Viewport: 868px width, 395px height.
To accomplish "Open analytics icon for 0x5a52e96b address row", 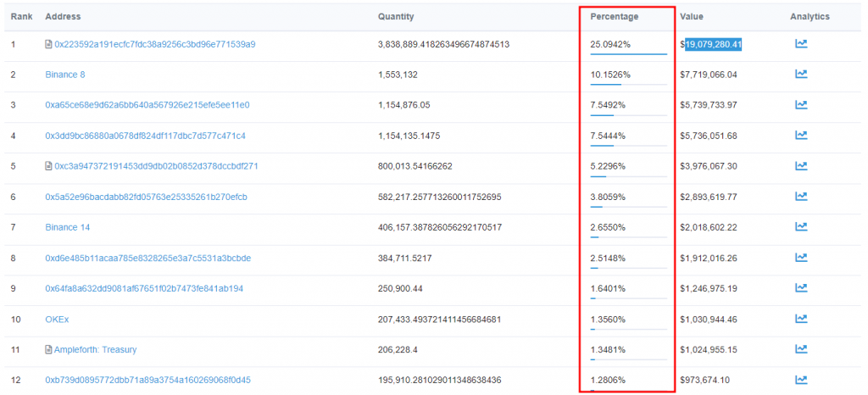I will pos(801,197).
